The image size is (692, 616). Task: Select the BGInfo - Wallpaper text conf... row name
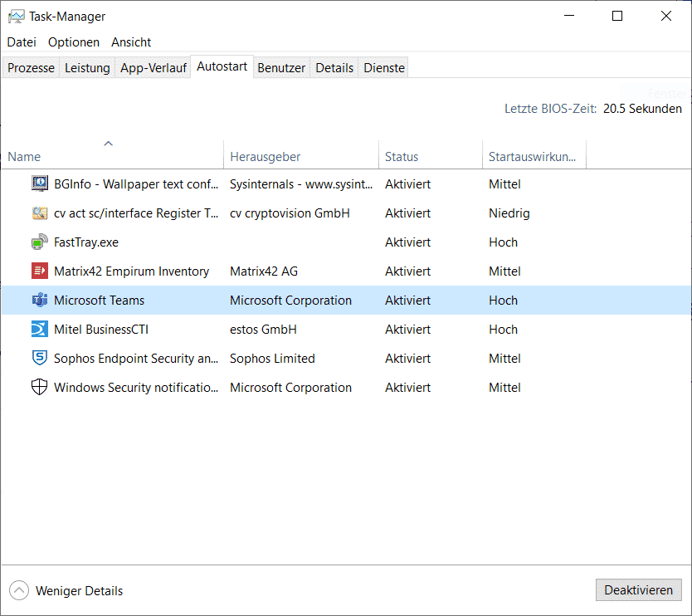click(136, 184)
